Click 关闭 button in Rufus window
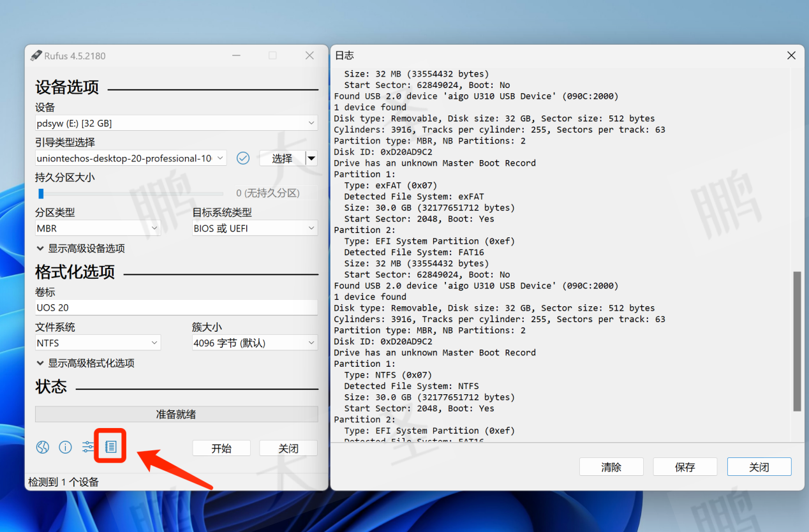Screen dimensions: 809x532 pos(288,448)
